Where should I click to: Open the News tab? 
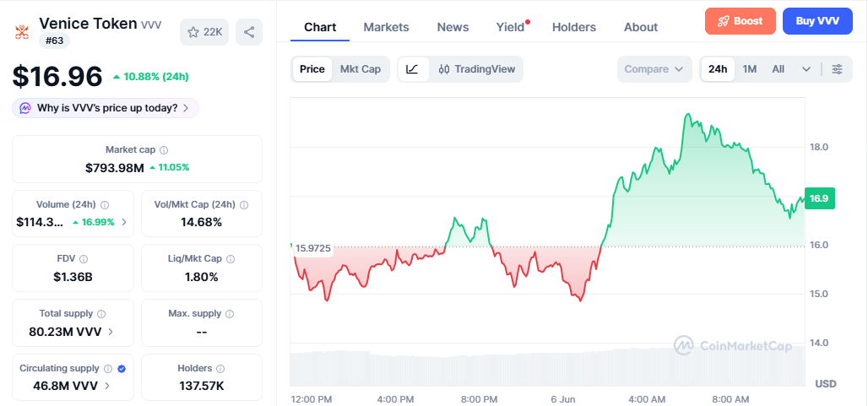(453, 27)
